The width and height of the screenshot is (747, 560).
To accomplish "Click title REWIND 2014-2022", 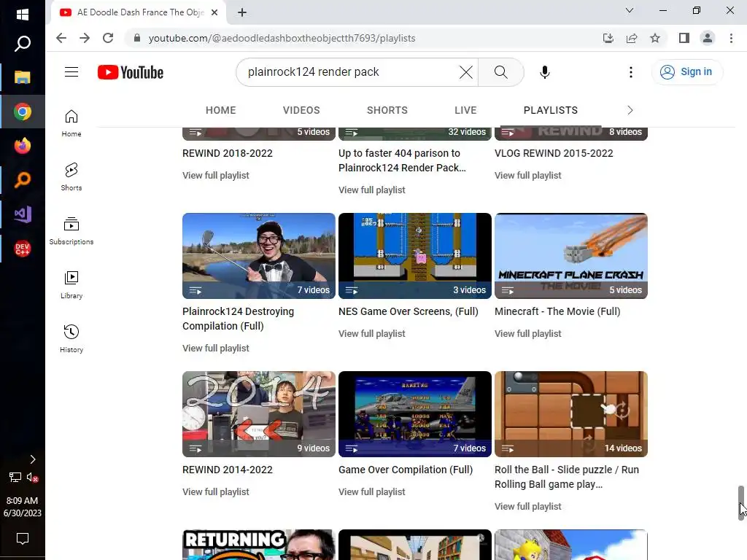I will [228, 470].
